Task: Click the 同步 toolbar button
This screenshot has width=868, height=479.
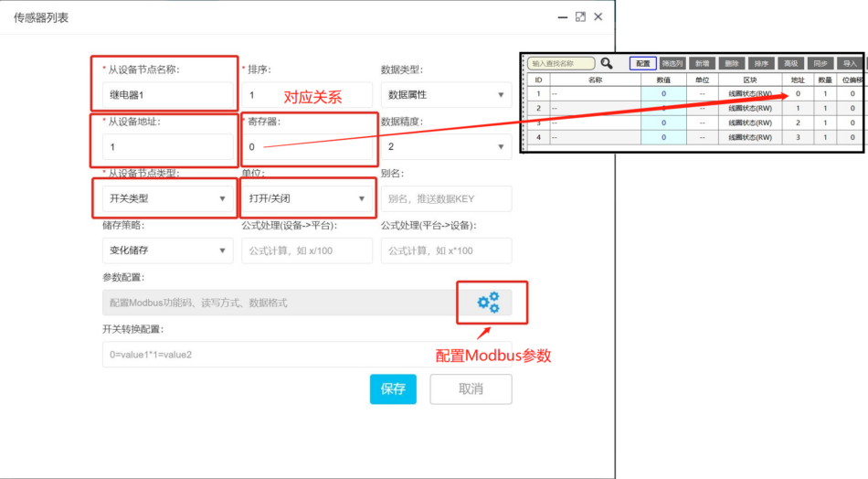Action: [820, 64]
